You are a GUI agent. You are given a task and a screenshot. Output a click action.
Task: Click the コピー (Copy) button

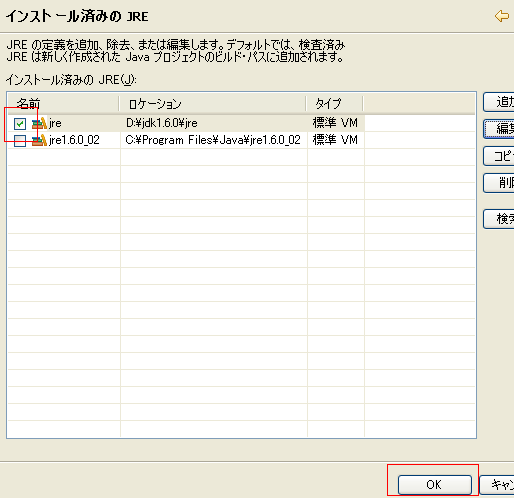499,156
